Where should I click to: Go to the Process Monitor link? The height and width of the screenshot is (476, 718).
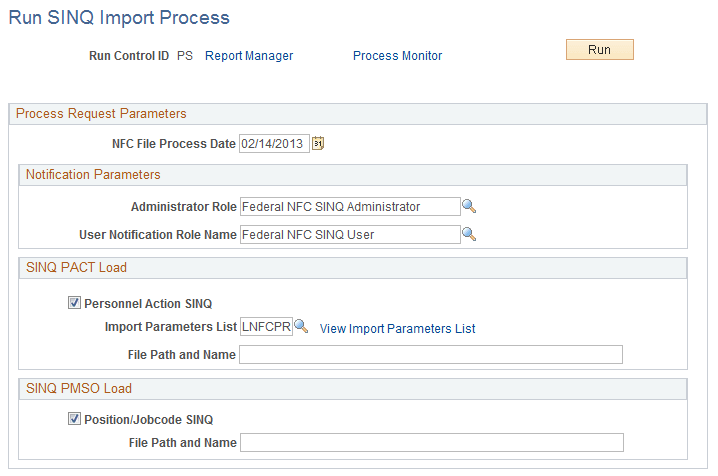pos(397,56)
